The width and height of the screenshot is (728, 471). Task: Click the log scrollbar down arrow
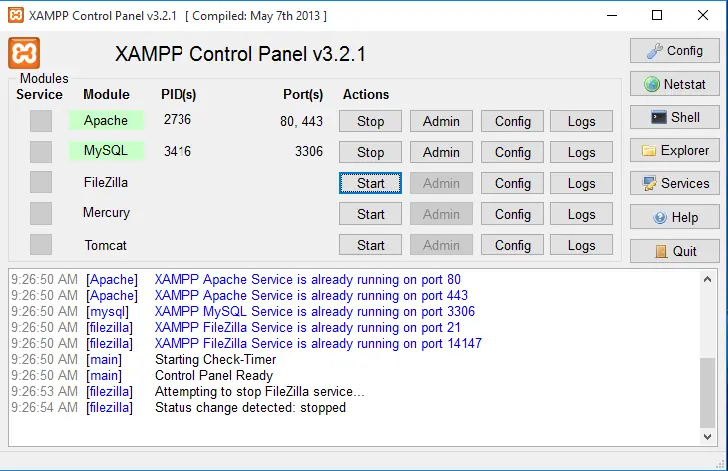tap(707, 437)
